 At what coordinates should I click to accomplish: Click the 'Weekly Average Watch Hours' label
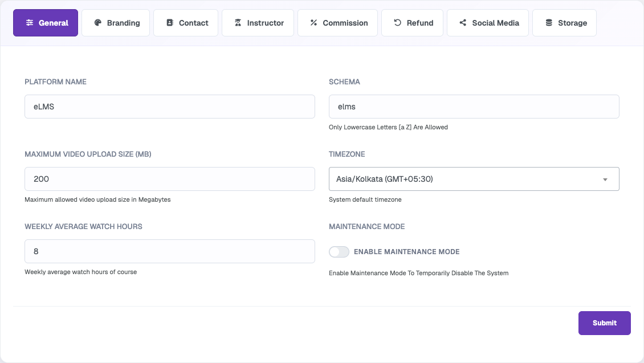coord(83,226)
